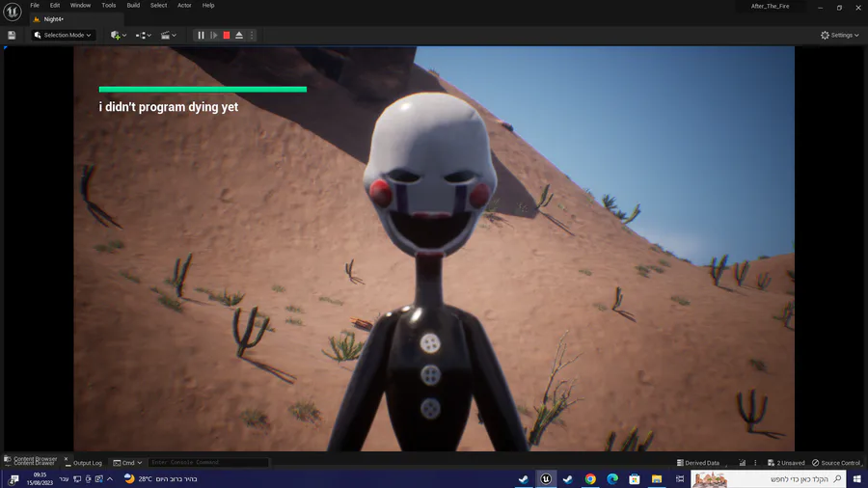Eject from the player controller
The width and height of the screenshot is (868, 488).
[239, 36]
